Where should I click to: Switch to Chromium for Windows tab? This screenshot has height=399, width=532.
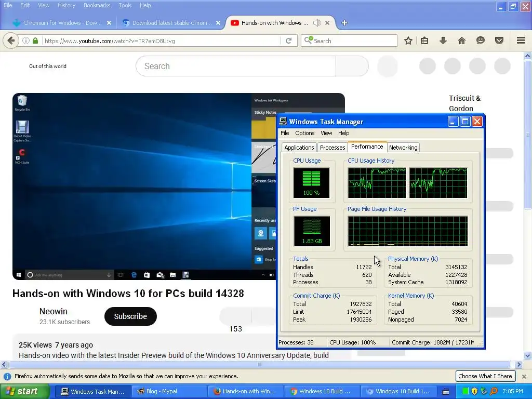pyautogui.click(x=62, y=23)
